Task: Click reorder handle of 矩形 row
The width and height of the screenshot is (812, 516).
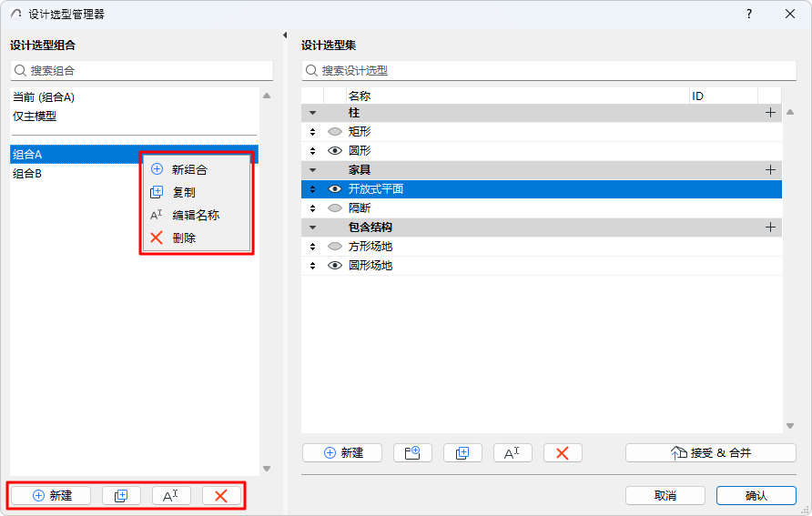Action: coord(312,132)
